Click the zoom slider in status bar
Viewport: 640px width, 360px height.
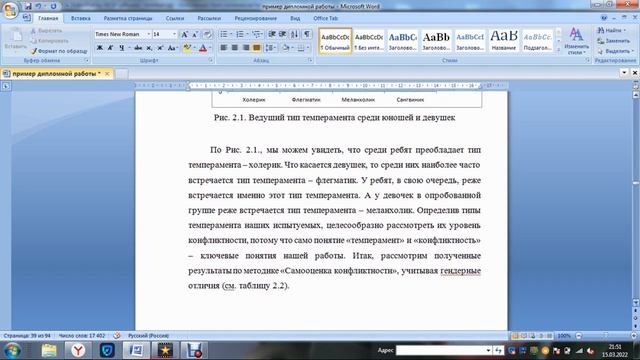coord(606,336)
